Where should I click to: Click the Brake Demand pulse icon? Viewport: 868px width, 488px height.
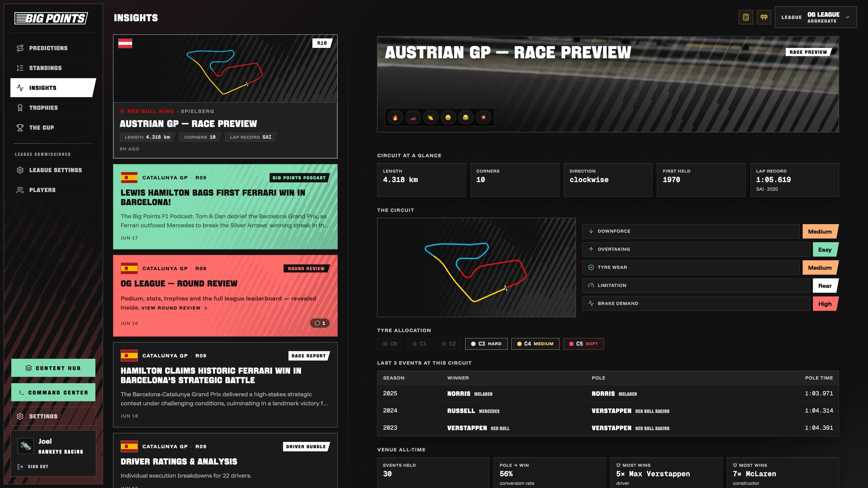pyautogui.click(x=591, y=303)
